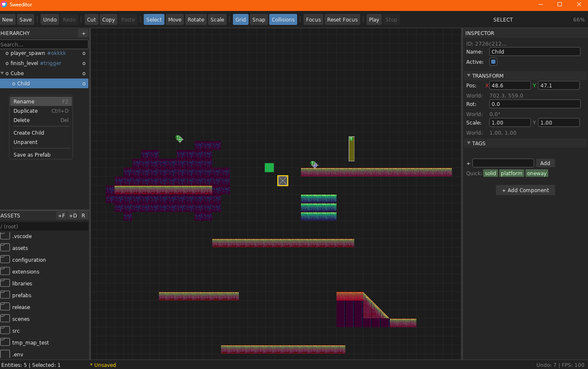The image size is (588, 369).
Task: Click the new tag text field
Action: [x=503, y=163]
